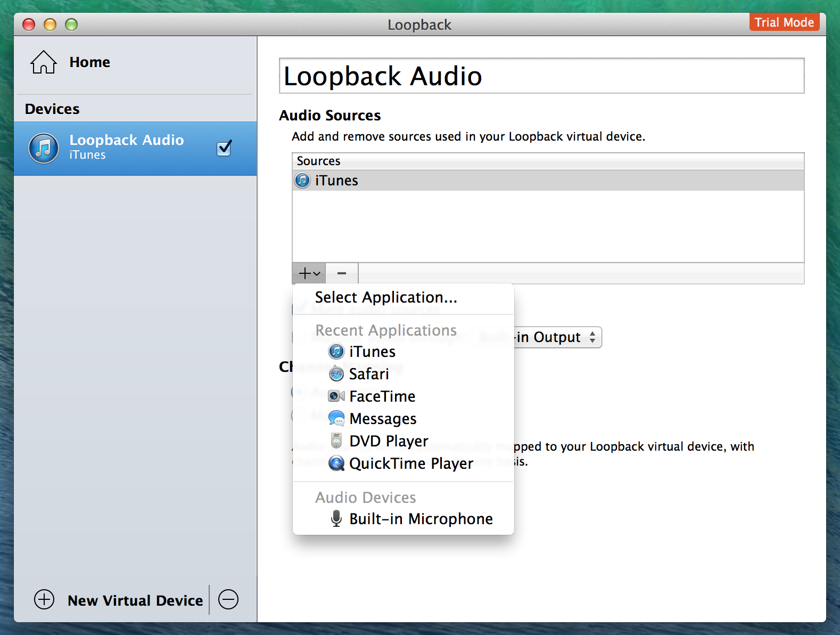840x635 pixels.
Task: Zoom the Loopback window with green button
Action: pos(71,25)
